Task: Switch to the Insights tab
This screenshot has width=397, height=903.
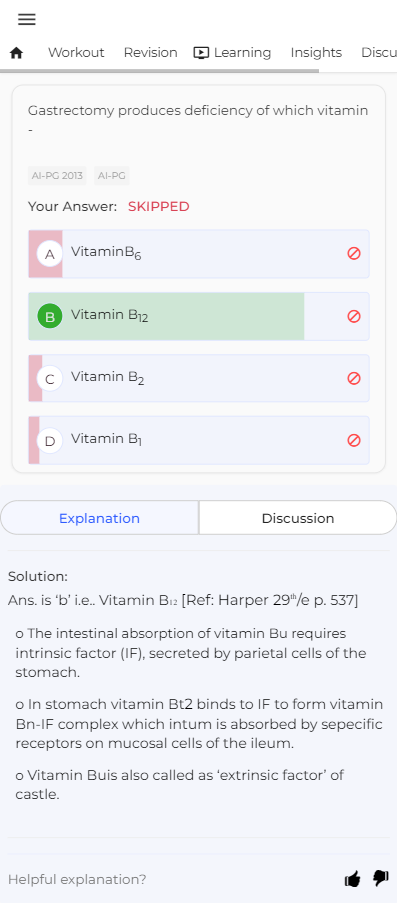Action: (316, 53)
